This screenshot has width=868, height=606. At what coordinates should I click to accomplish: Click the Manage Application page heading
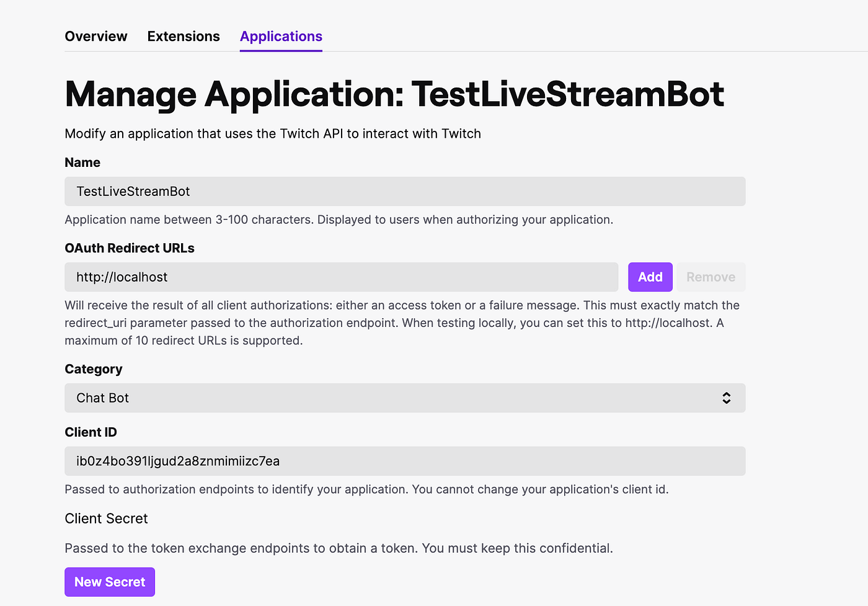point(394,94)
